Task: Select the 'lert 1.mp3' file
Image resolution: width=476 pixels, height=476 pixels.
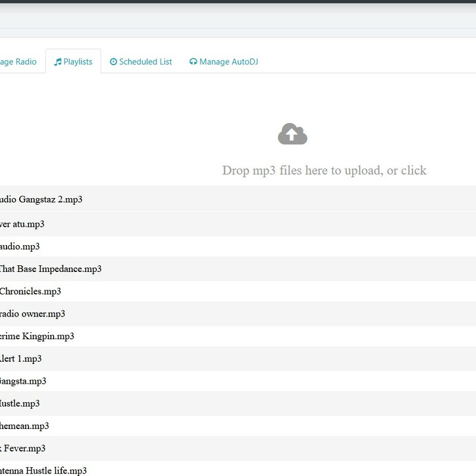Action: point(21,359)
